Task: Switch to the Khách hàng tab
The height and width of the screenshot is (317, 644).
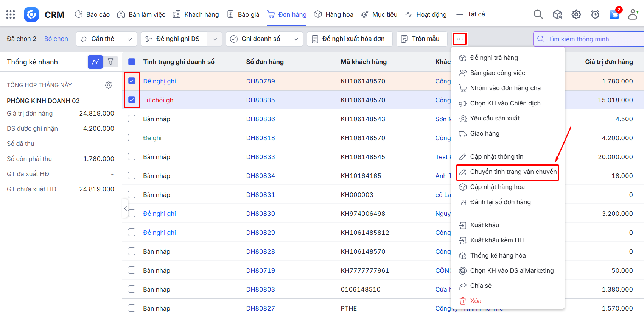Action: click(196, 14)
